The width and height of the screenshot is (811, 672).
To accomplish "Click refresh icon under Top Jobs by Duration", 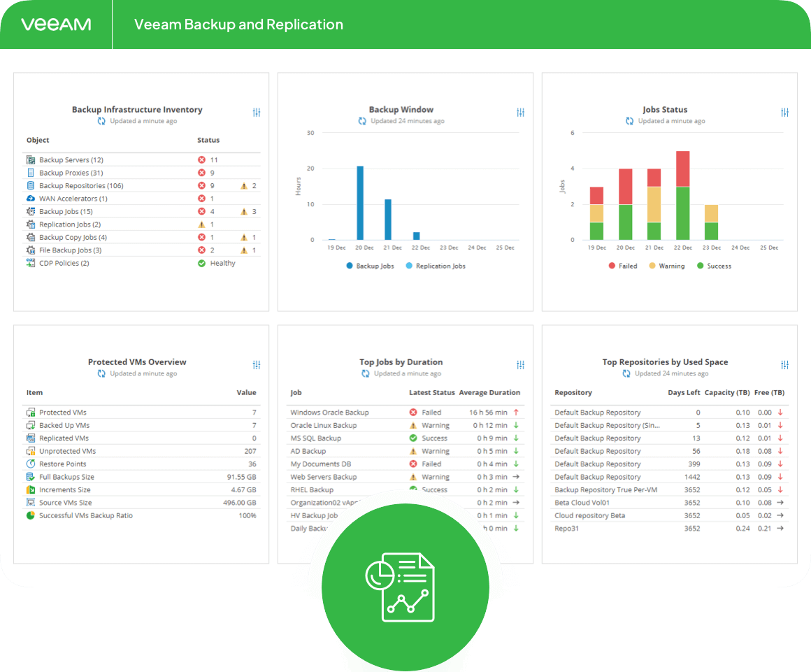I will [366, 373].
